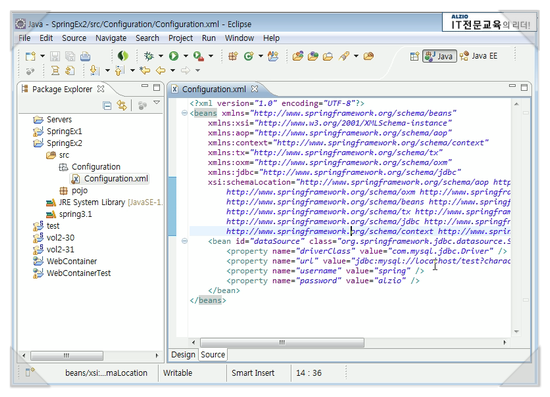Click the Save disk icon

pyautogui.click(x=55, y=56)
